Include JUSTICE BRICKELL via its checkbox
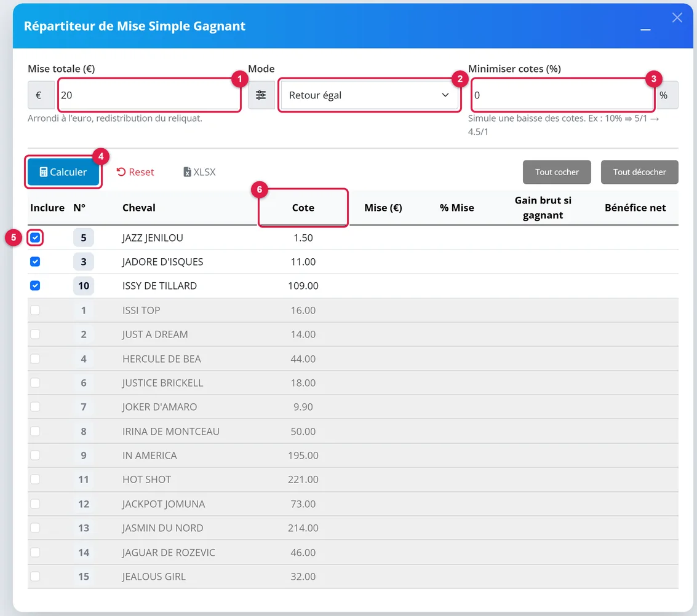 (x=35, y=382)
